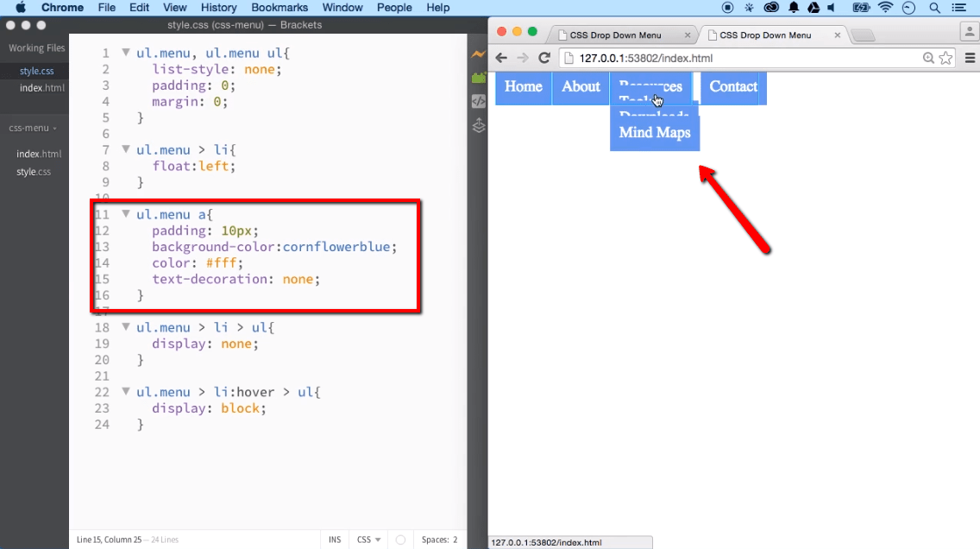
Task: Open the CSS language mode dropdown
Action: point(367,539)
